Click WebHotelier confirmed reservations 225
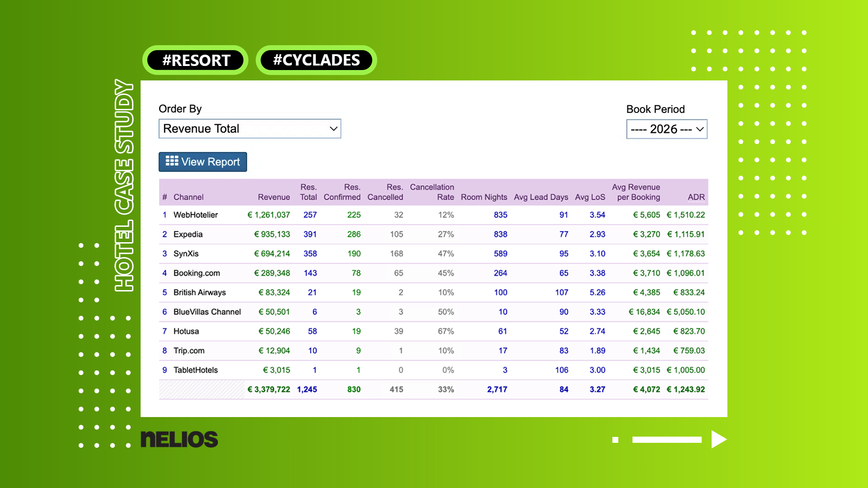 point(354,215)
